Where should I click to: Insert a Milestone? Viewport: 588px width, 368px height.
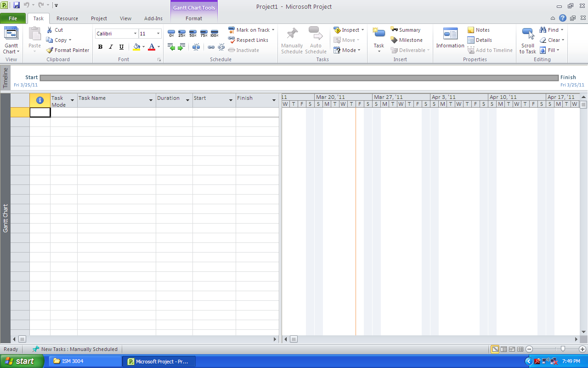click(407, 40)
